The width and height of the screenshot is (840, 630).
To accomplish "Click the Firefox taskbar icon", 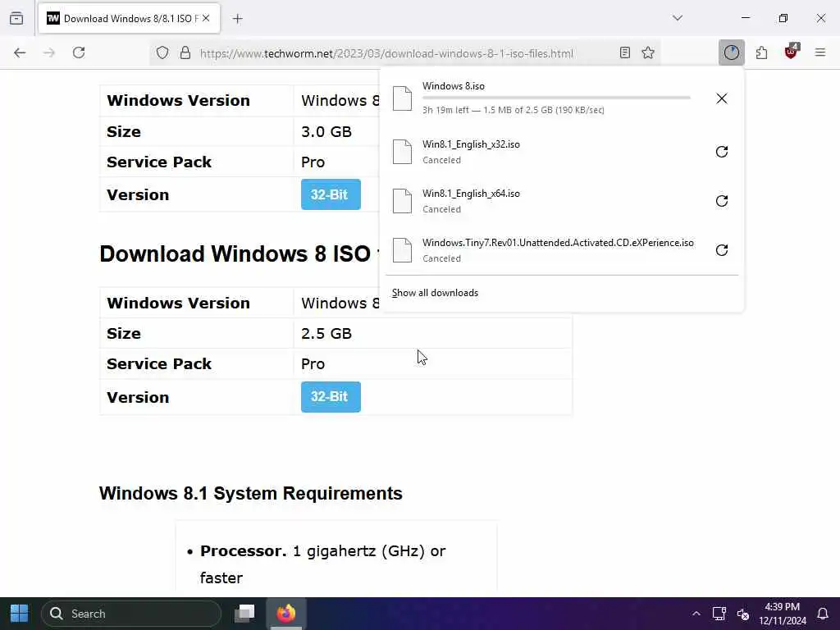I will [286, 614].
